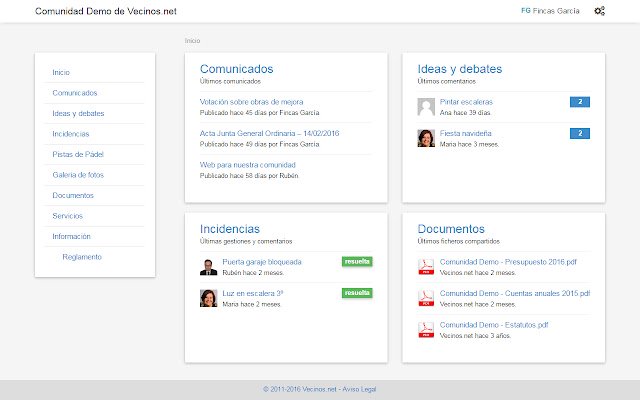This screenshot has width=640, height=400.
Task: Click the FG initials badge beside Fincas García
Action: (526, 11)
